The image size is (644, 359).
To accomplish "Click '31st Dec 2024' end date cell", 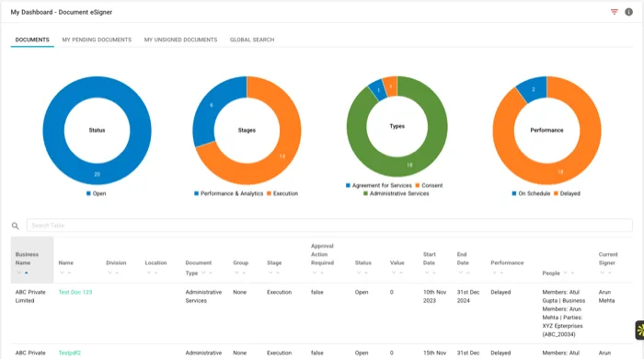I will (468, 296).
